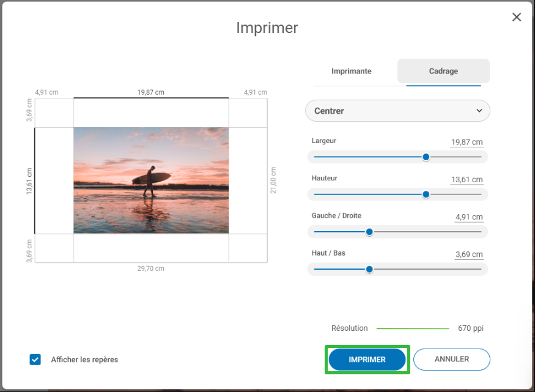Image resolution: width=535 pixels, height=392 pixels.
Task: Click the Gauche / Droite slider handle
Action: (x=369, y=232)
